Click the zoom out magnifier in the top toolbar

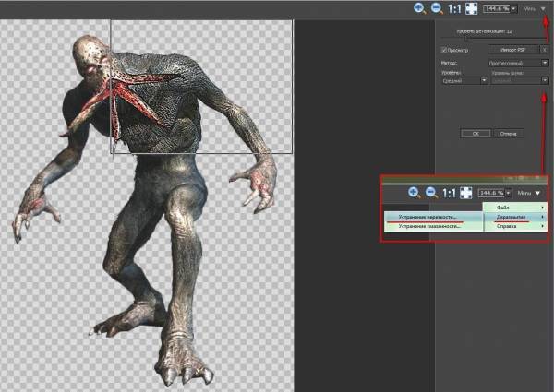tap(437, 8)
